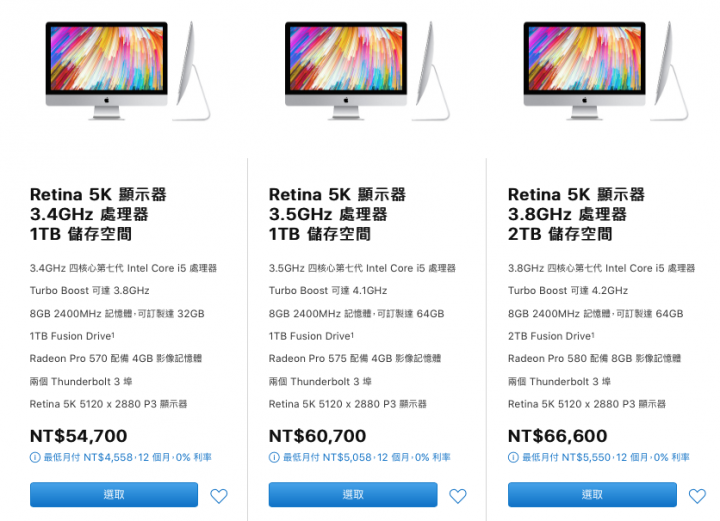Open the 2TB Fusion Drive footnote
Image resolution: width=720 pixels, height=521 pixels.
(593, 334)
